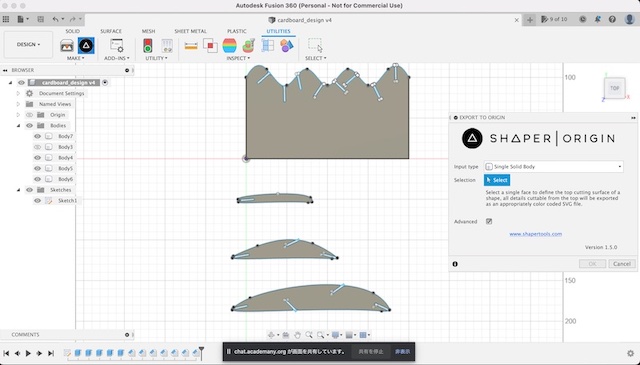Toggle visibility of Body4

pos(38,158)
